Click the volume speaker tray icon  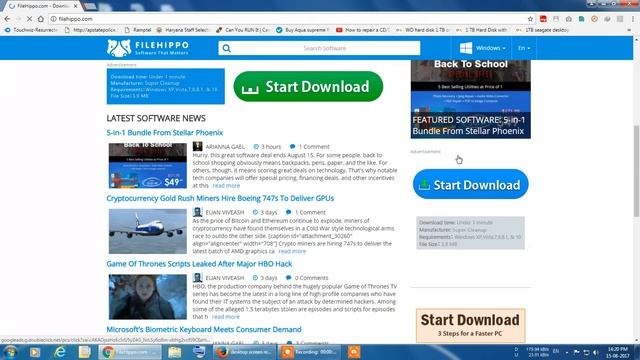[596, 352]
